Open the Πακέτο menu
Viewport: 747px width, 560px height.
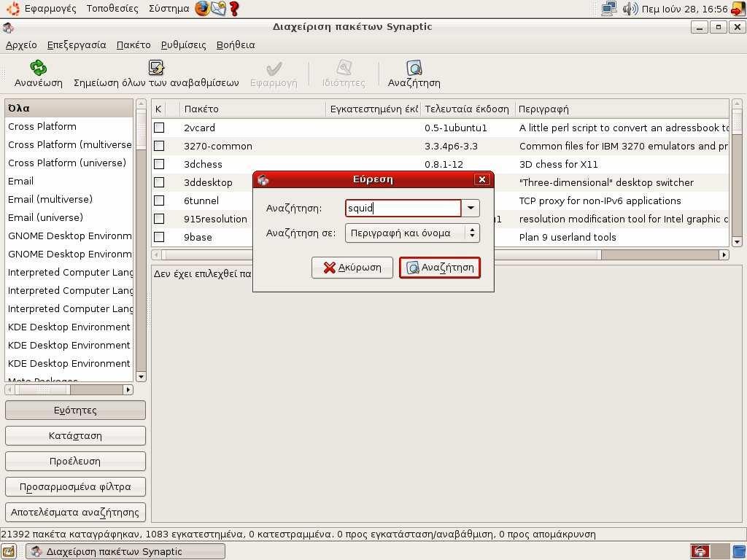[133, 44]
